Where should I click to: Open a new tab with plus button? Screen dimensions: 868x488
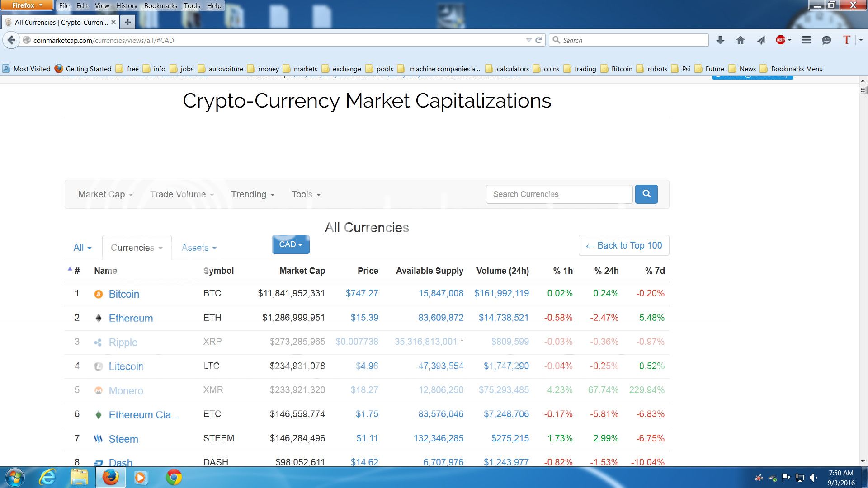(x=128, y=22)
